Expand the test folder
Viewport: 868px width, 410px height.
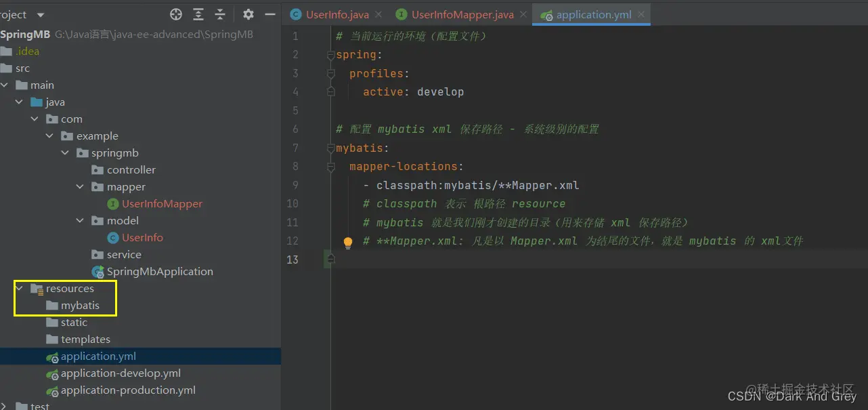pyautogui.click(x=5, y=406)
